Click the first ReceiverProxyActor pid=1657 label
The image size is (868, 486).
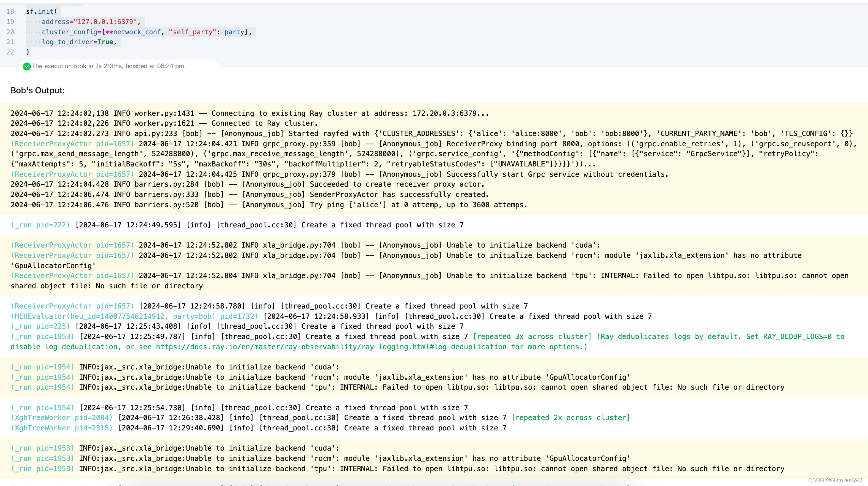[x=72, y=144]
